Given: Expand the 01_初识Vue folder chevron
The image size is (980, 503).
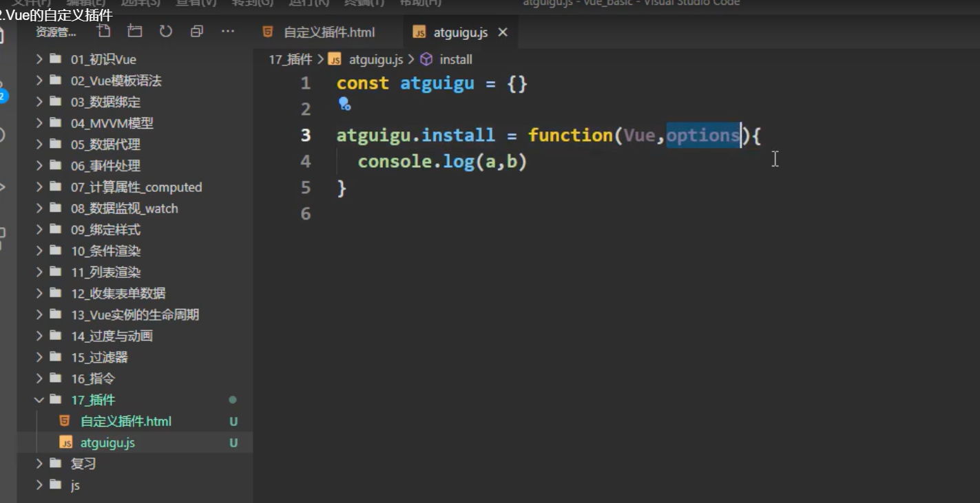Looking at the screenshot, I should [39, 59].
